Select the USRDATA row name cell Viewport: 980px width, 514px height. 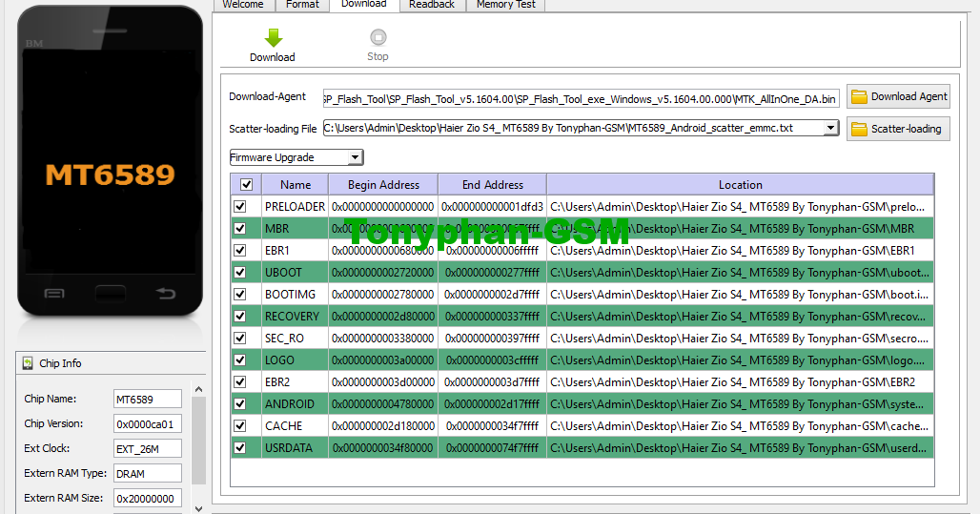point(295,447)
